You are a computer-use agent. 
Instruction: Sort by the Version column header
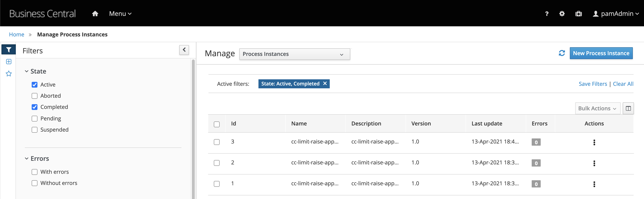click(421, 123)
